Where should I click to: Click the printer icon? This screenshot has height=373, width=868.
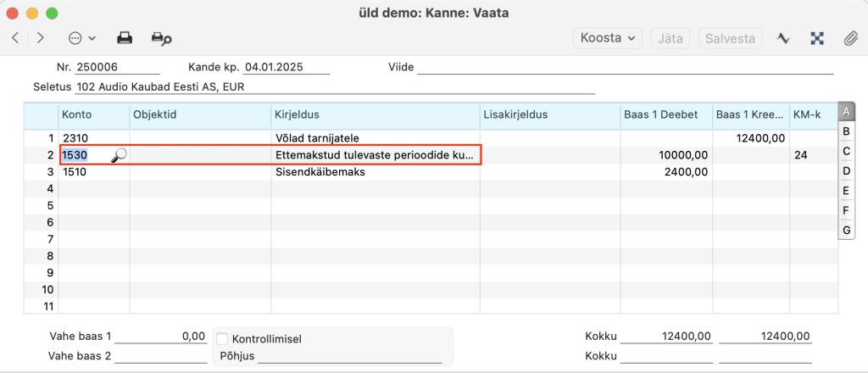coord(125,38)
